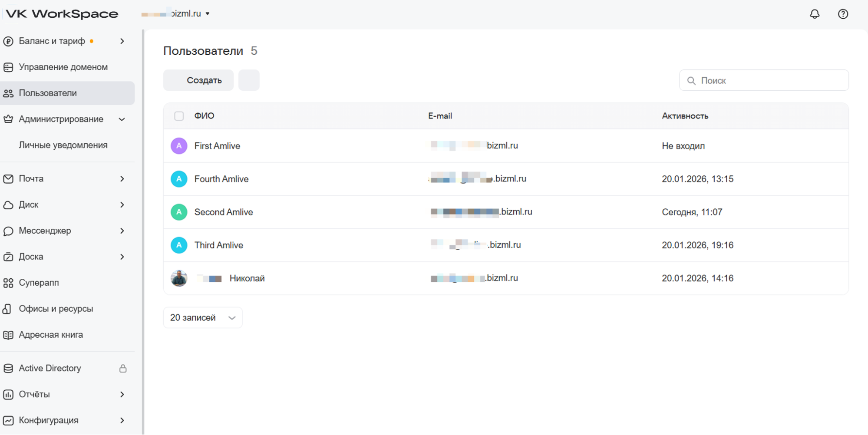The height and width of the screenshot is (435, 868).
Task: Click the Address book icon in sidebar
Action: (x=8, y=335)
